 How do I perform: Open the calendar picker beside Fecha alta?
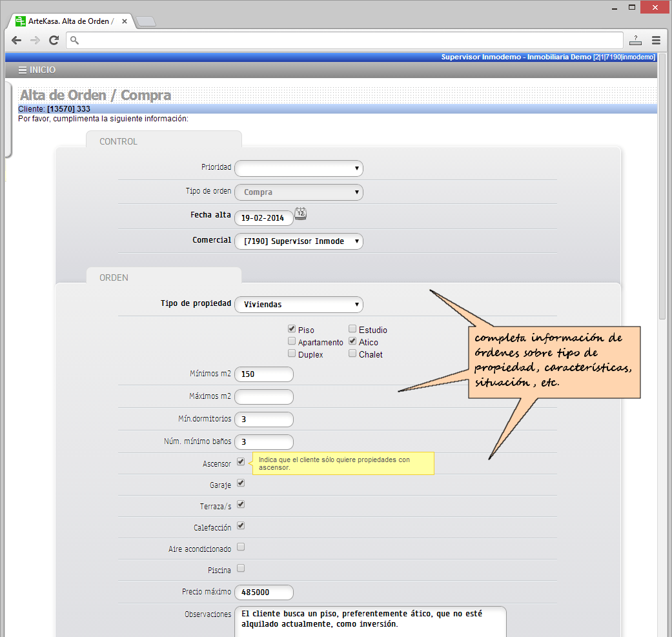[x=301, y=214]
